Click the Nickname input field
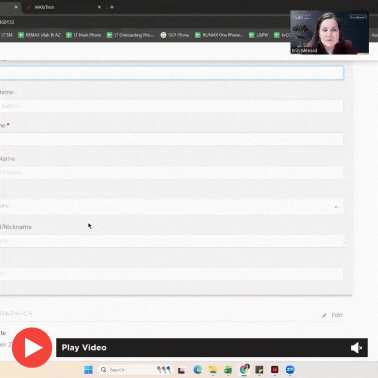Viewport: 378px width, 378px height. (x=172, y=241)
